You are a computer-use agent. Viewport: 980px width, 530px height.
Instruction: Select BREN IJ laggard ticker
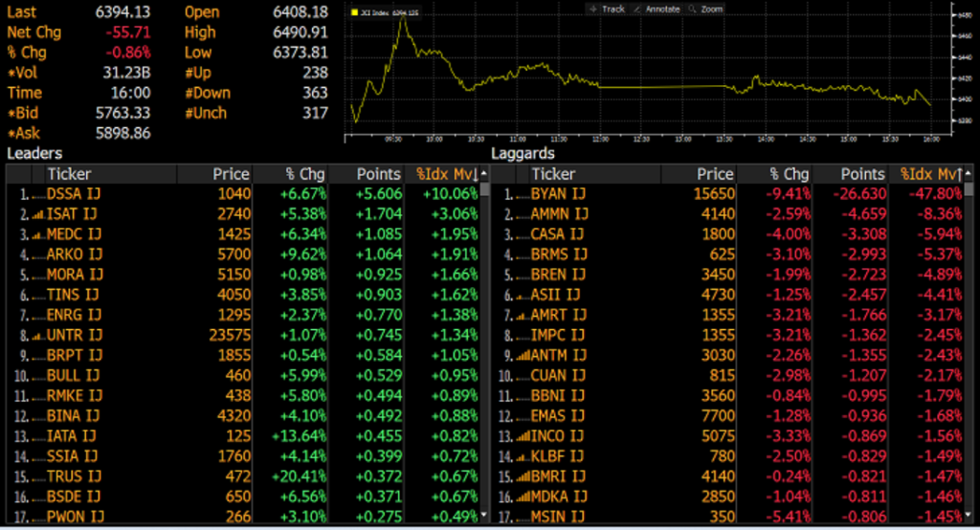pyautogui.click(x=558, y=275)
